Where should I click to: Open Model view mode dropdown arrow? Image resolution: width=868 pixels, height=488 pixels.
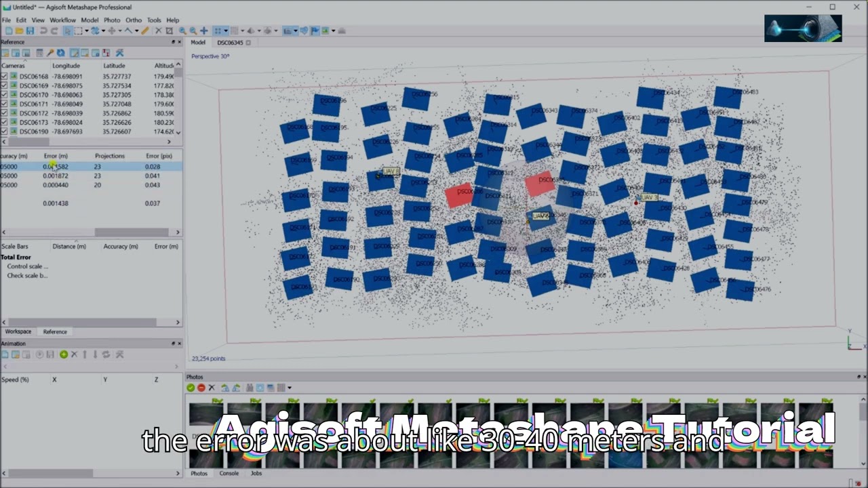coord(259,30)
